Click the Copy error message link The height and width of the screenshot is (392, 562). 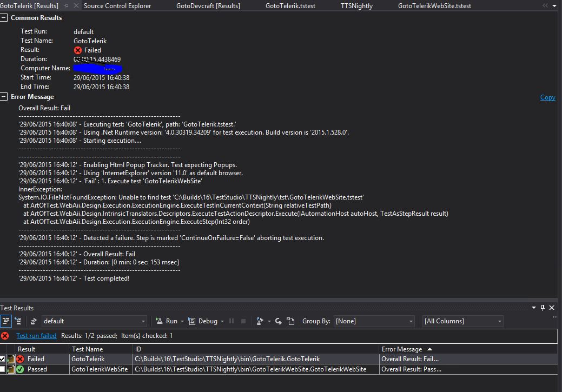point(547,97)
